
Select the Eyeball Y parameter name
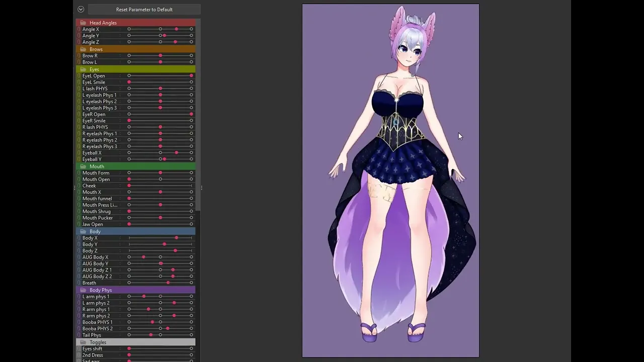pyautogui.click(x=92, y=159)
